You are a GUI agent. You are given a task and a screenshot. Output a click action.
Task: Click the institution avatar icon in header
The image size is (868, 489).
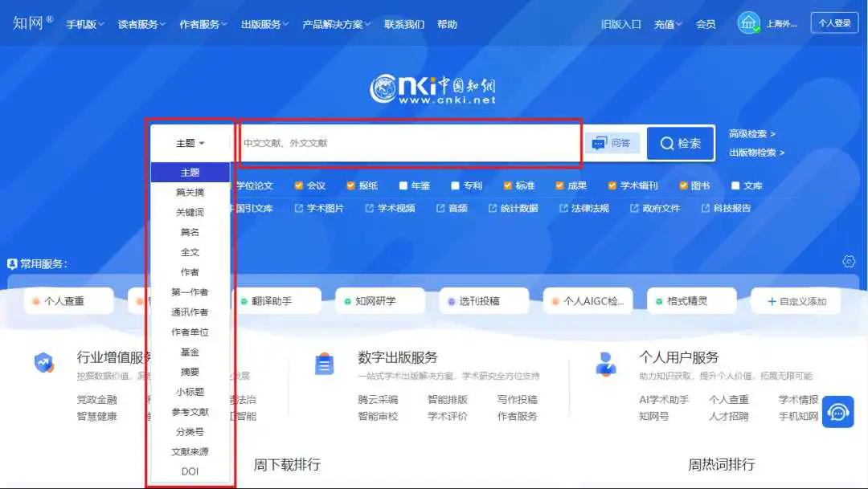pyautogui.click(x=749, y=23)
